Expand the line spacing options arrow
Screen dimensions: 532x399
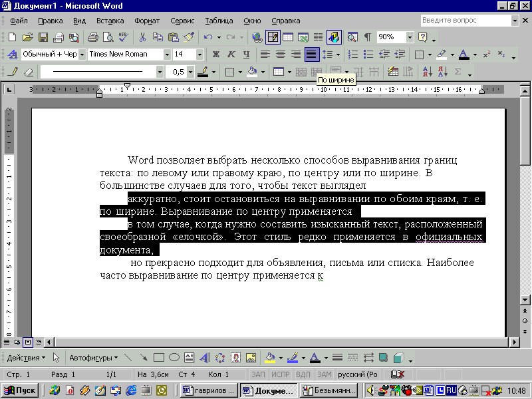pyautogui.click(x=338, y=55)
